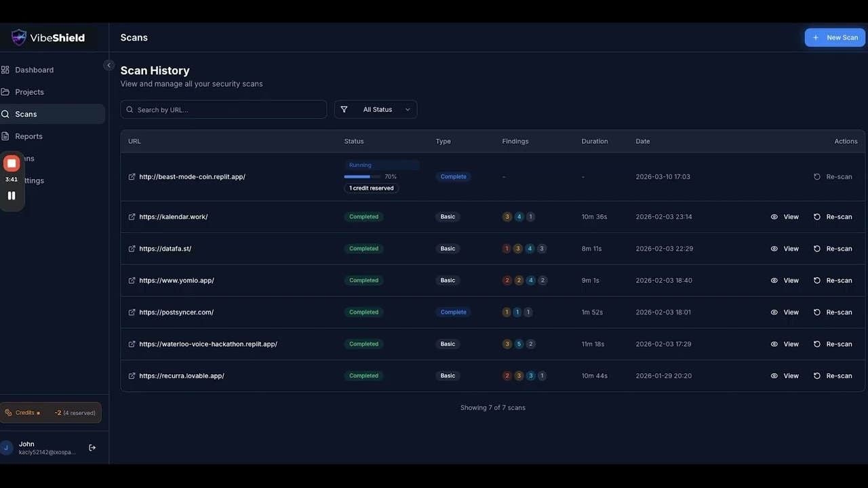View the postsyncer.com scan

785,312
